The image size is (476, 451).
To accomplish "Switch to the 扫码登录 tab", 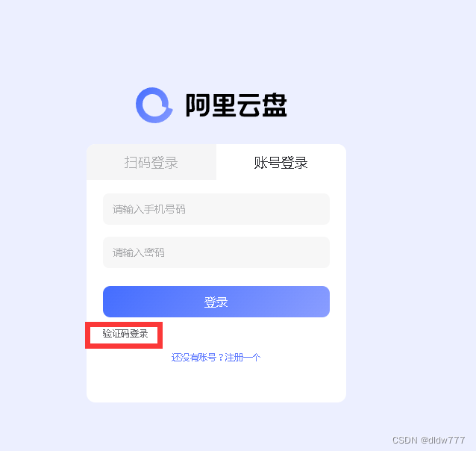I will click(151, 162).
